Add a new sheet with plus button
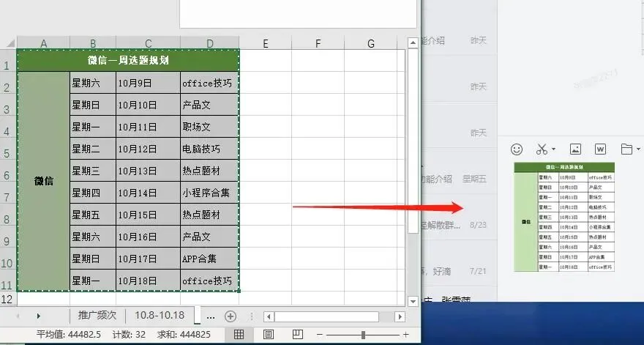 (x=231, y=316)
